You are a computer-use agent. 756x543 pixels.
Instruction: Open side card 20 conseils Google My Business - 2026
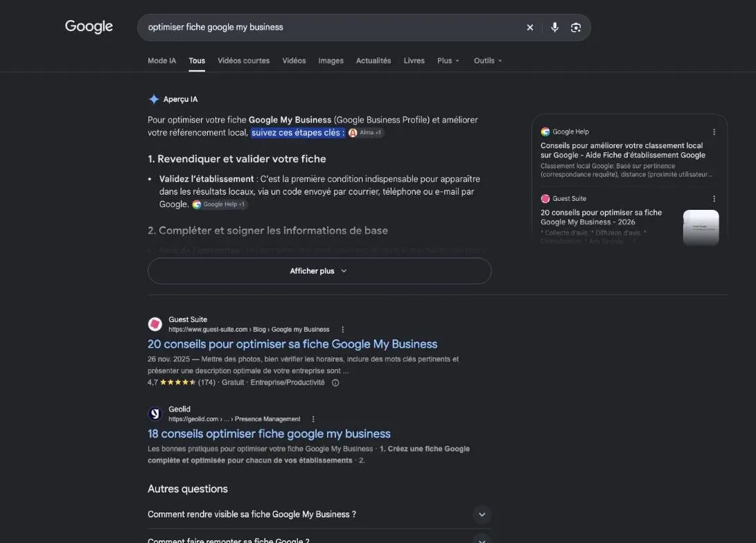[x=601, y=217]
